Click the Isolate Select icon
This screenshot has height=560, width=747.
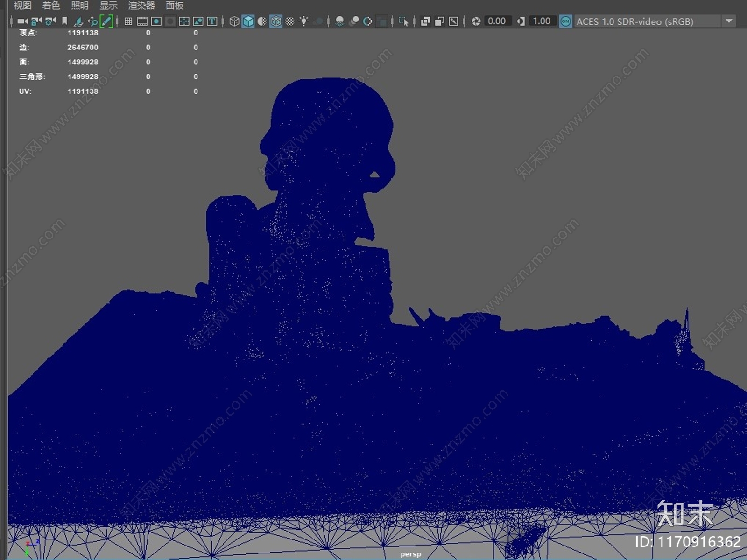tap(403, 21)
